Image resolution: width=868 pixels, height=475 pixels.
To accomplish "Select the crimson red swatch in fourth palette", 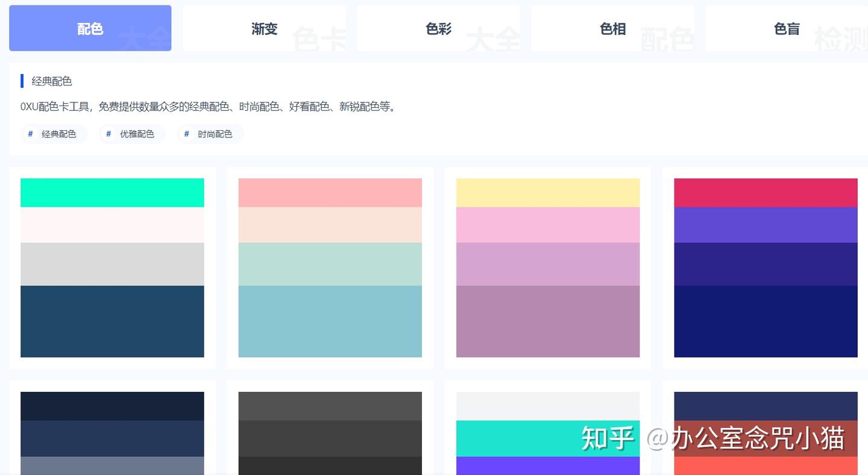I will pyautogui.click(x=766, y=193).
